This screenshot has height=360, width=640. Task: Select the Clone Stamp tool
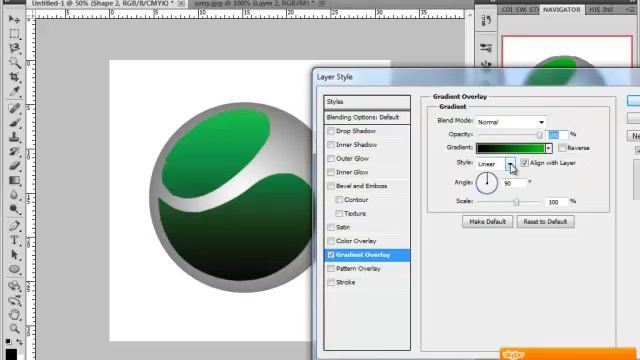14,137
